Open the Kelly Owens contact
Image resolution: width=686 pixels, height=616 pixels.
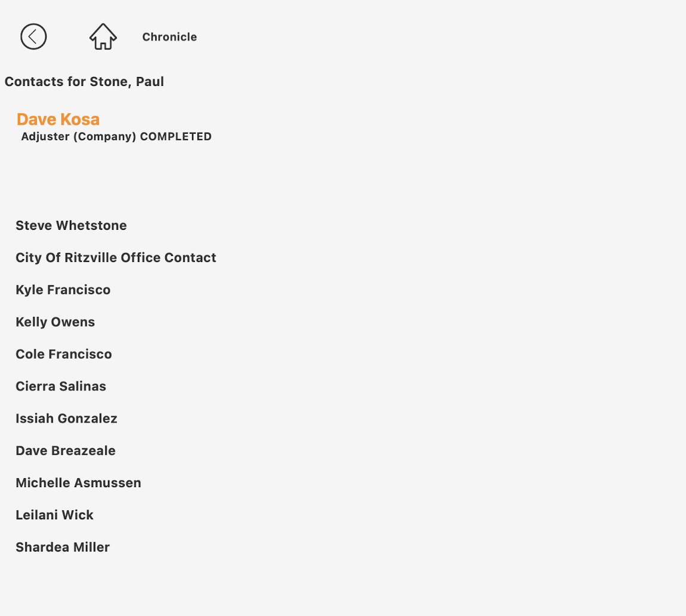[x=55, y=322]
